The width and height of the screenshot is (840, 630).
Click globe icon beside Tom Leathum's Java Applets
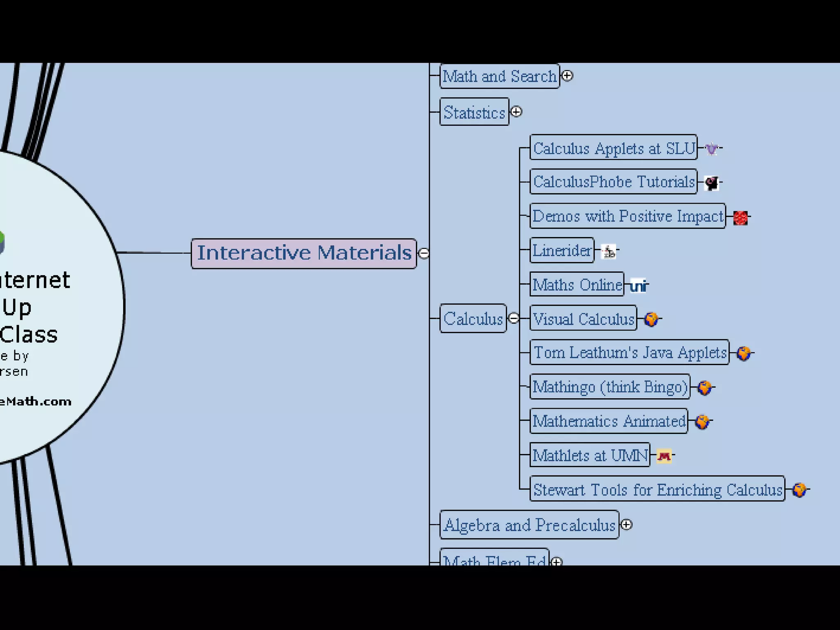743,353
